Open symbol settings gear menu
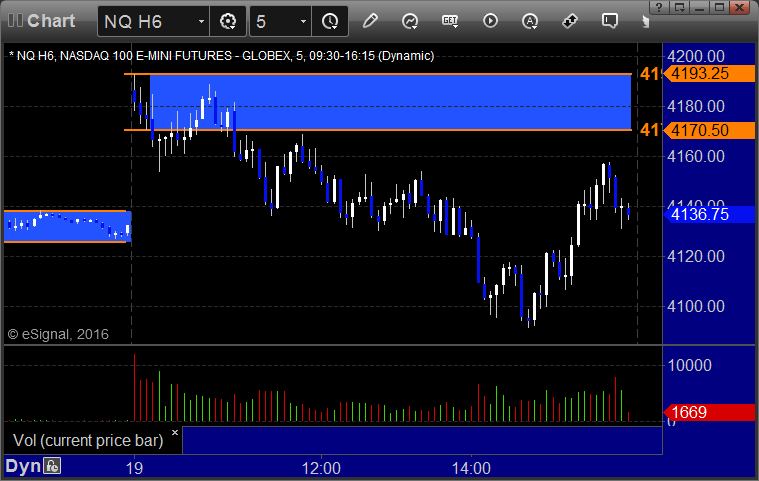759x481 pixels. (228, 21)
